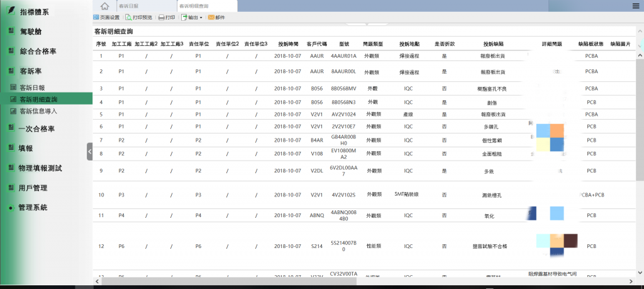This screenshot has width=644, height=289.
Task: Select 客訴信息導入 in sidebar
Action: (x=38, y=111)
